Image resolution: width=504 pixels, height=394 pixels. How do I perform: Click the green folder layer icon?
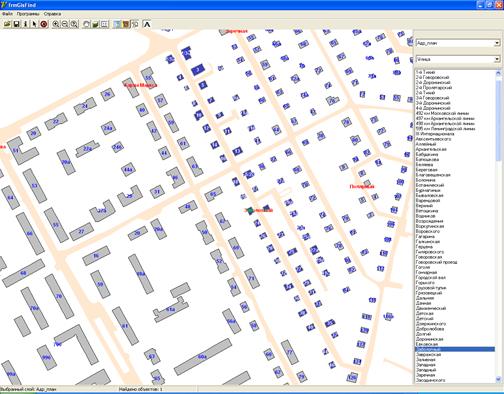coord(95,24)
